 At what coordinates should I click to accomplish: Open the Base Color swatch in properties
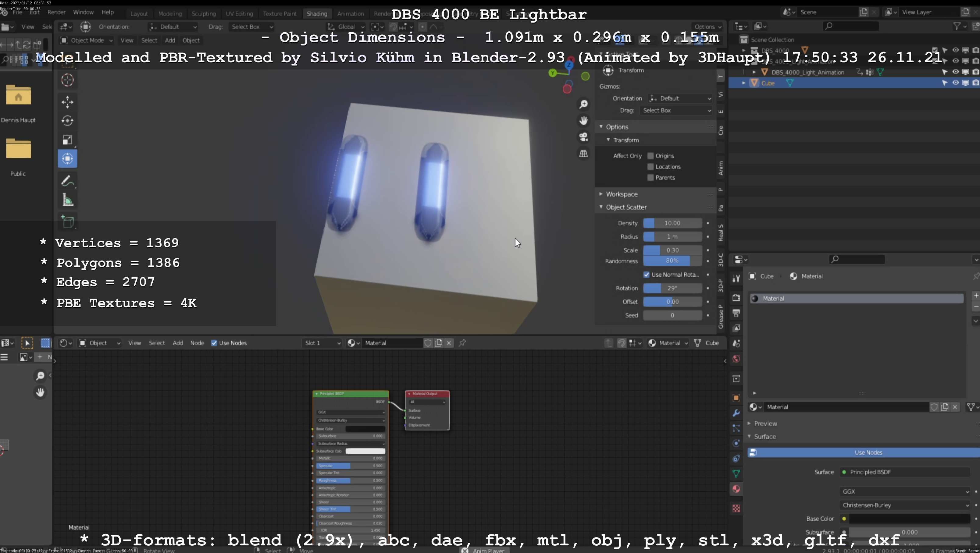pyautogui.click(x=909, y=519)
